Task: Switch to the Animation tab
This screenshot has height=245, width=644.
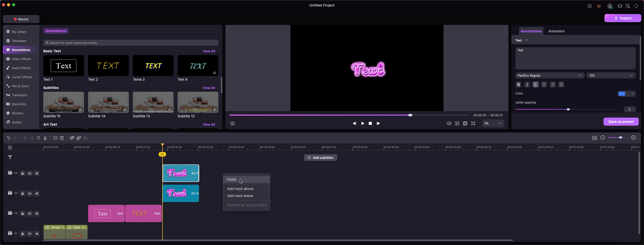Action: (x=556, y=31)
